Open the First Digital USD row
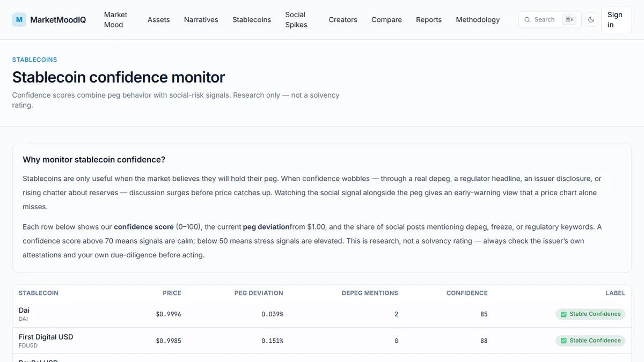The width and height of the screenshot is (644, 362). (x=322, y=341)
